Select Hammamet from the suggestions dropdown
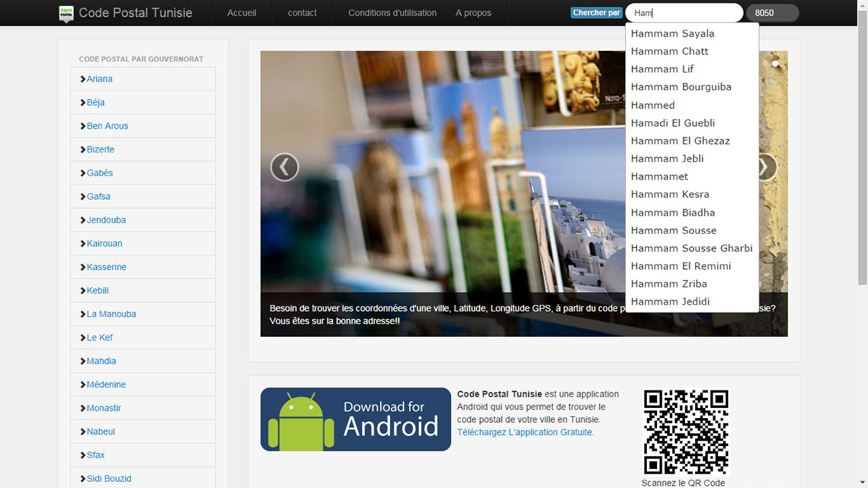This screenshot has width=868, height=488. click(659, 176)
